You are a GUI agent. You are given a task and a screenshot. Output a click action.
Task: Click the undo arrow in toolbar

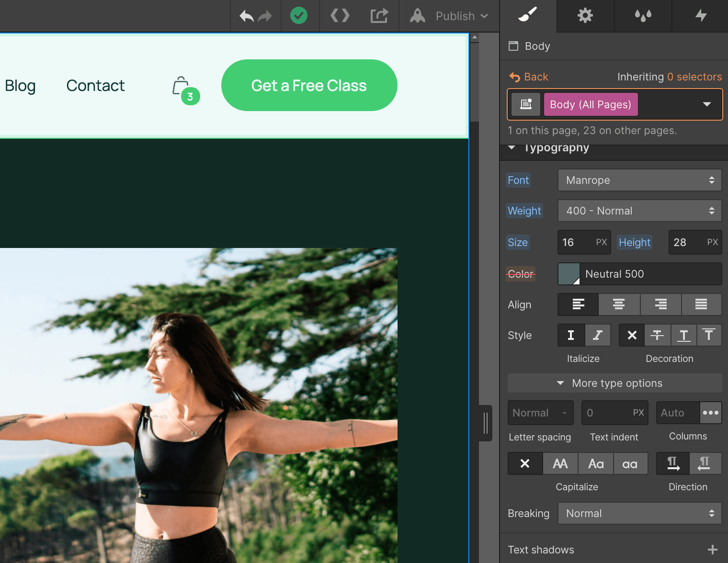pos(246,16)
